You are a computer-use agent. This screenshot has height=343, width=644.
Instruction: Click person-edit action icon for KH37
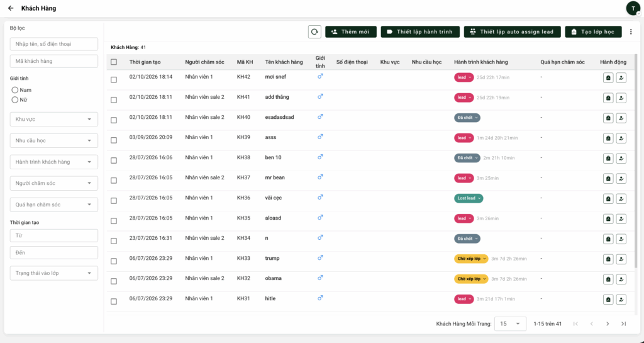tap(621, 178)
